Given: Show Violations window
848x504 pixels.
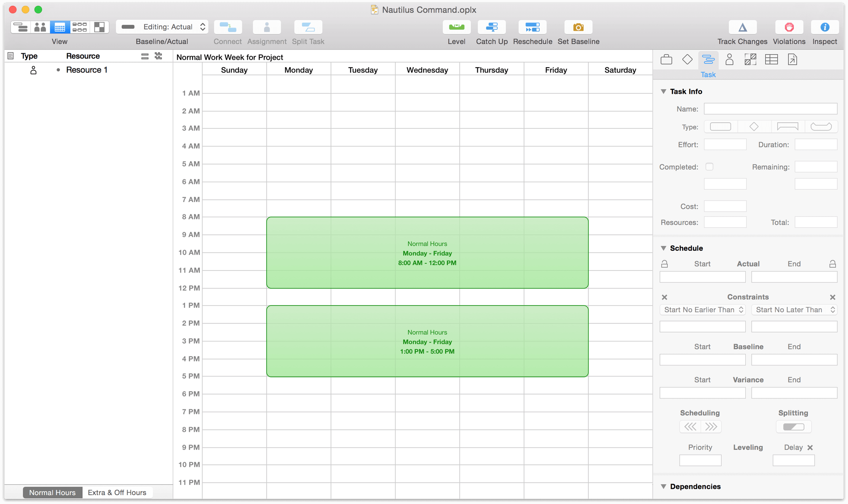Looking at the screenshot, I should coord(789,27).
